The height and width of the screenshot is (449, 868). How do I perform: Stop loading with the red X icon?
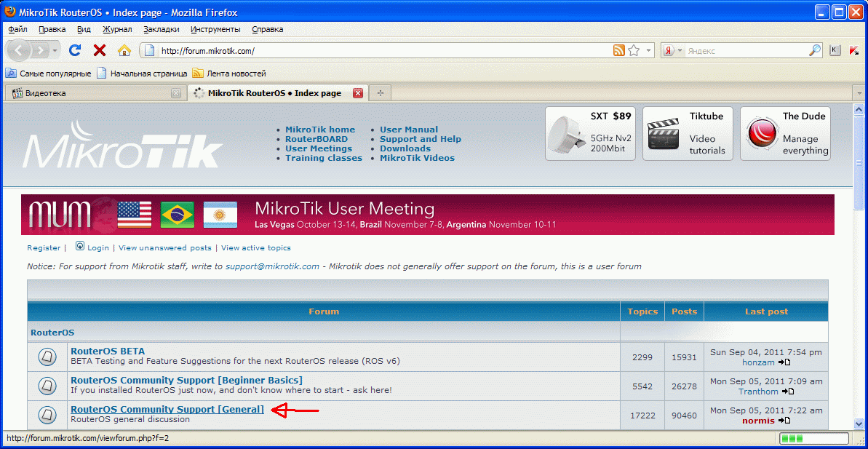point(100,50)
